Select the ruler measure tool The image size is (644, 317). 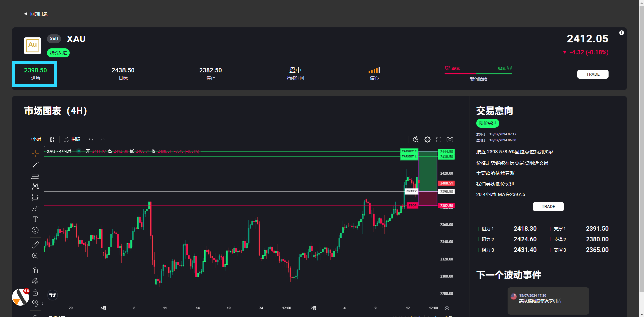35,245
